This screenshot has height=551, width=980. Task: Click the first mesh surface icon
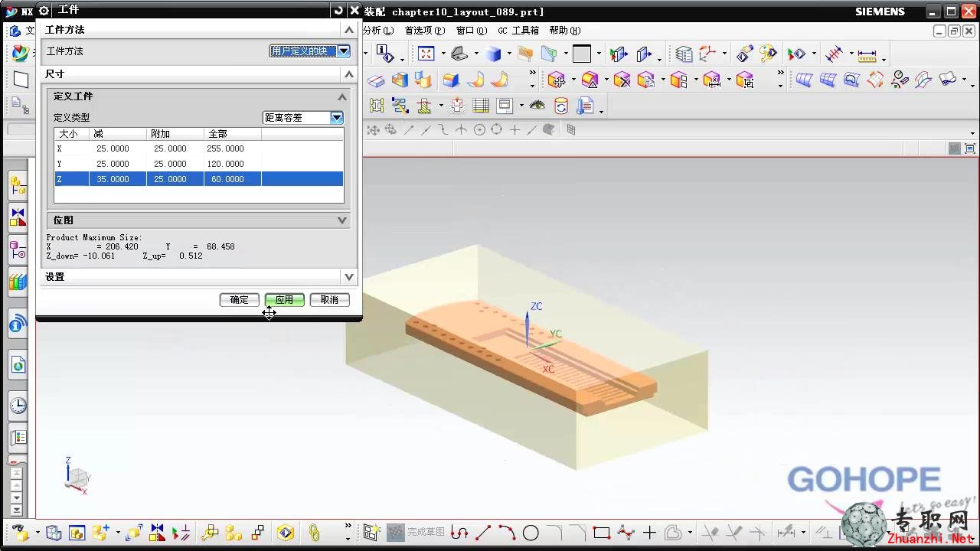tap(804, 80)
